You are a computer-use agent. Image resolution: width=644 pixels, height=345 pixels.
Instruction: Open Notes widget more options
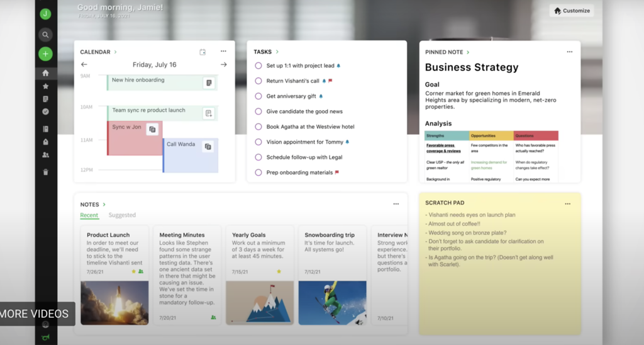point(396,204)
